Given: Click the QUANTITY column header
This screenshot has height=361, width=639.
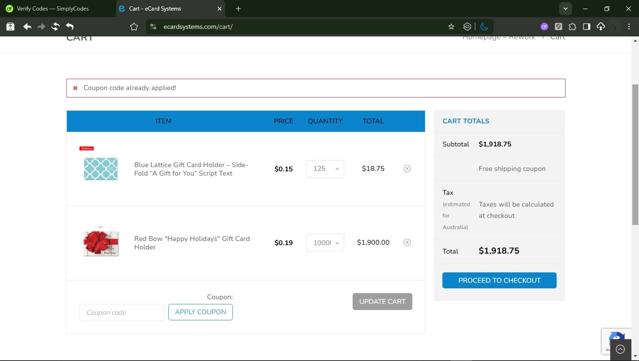Looking at the screenshot, I should [x=325, y=121].
